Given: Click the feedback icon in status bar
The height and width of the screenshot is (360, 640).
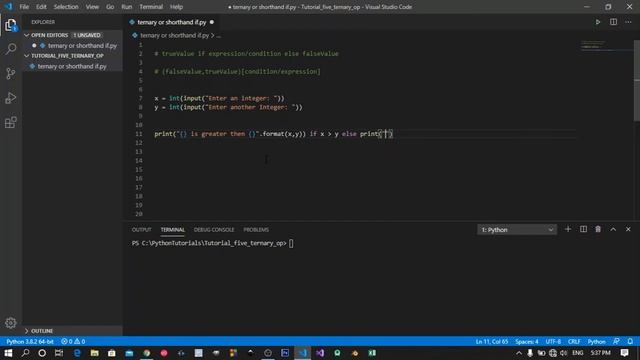Looking at the screenshot, I should [616, 341].
